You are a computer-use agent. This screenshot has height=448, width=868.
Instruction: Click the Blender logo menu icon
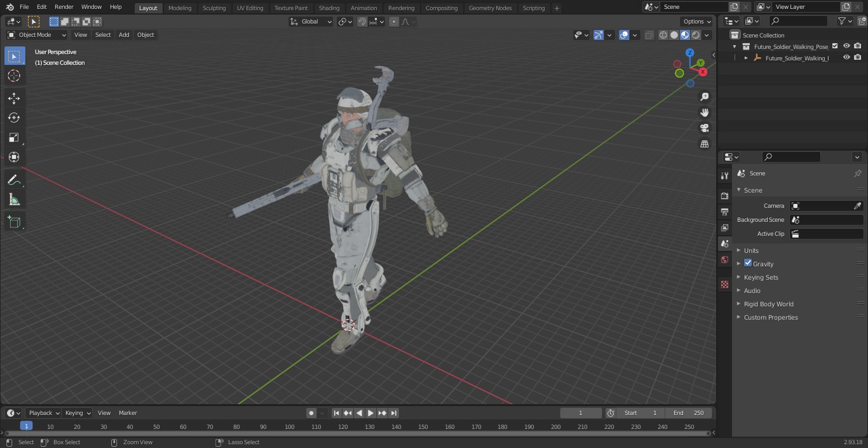click(x=10, y=7)
